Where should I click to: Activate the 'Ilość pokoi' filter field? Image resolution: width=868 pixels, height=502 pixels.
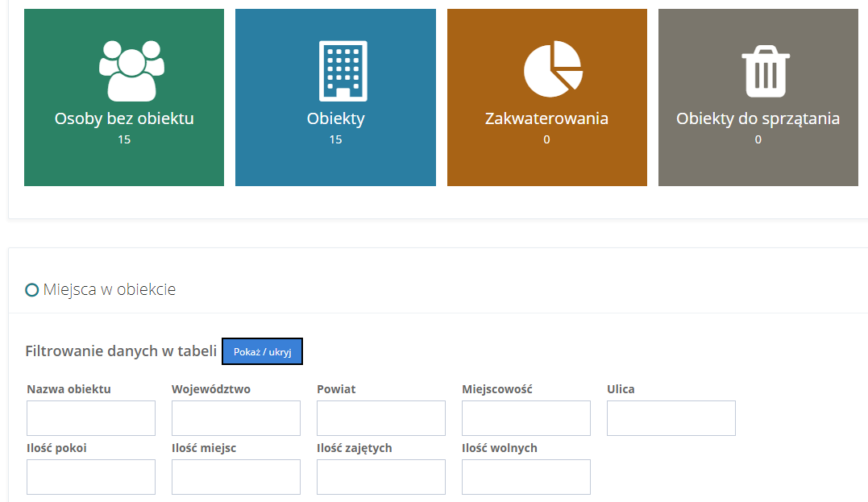click(x=91, y=477)
